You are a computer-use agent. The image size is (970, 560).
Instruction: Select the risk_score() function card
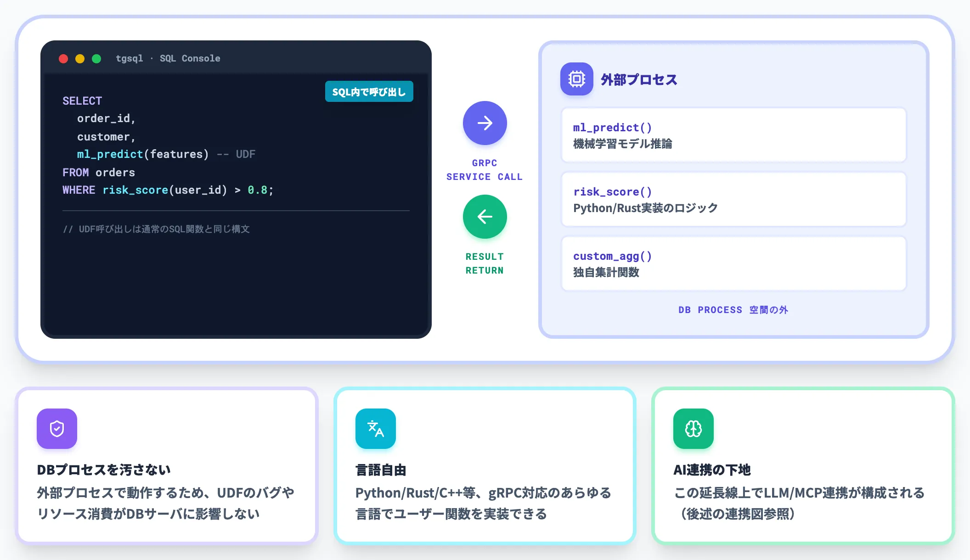(734, 199)
